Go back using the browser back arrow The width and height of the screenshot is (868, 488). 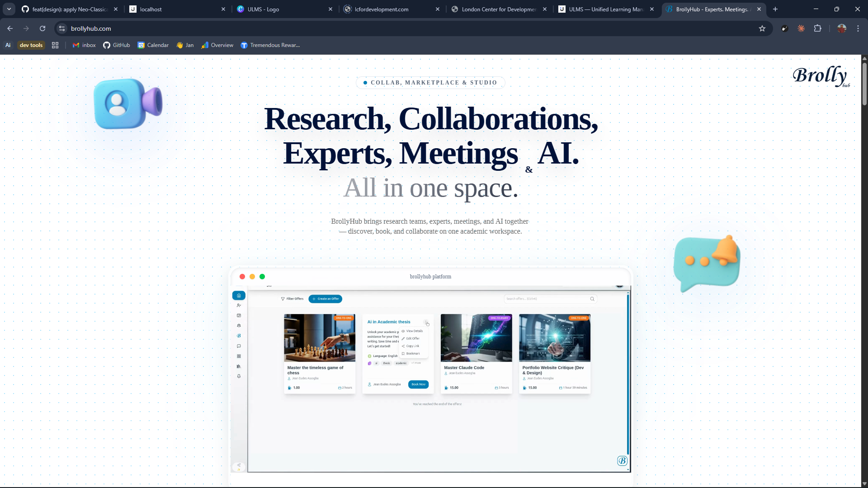[x=10, y=28]
